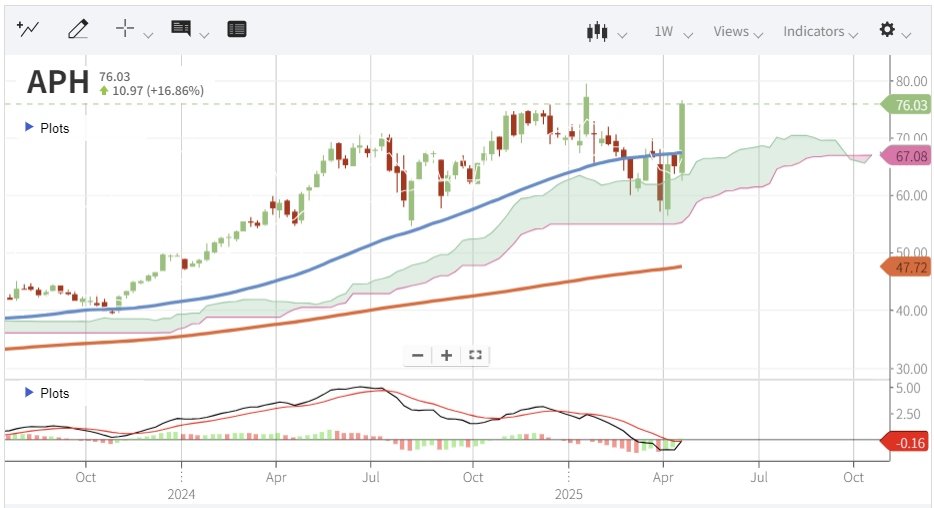Click the -0.16 red MACD value label
Viewport: 934px width, 508px height.
point(906,442)
